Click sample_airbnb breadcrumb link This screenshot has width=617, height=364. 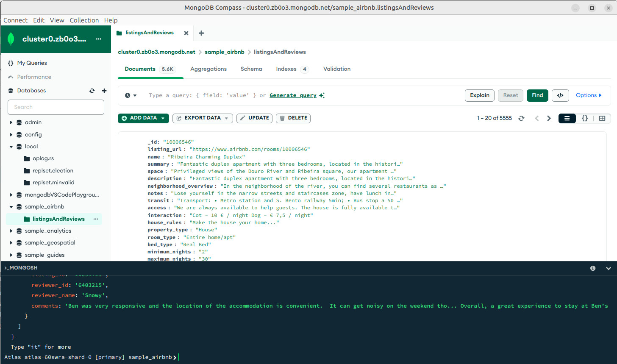[x=225, y=52]
